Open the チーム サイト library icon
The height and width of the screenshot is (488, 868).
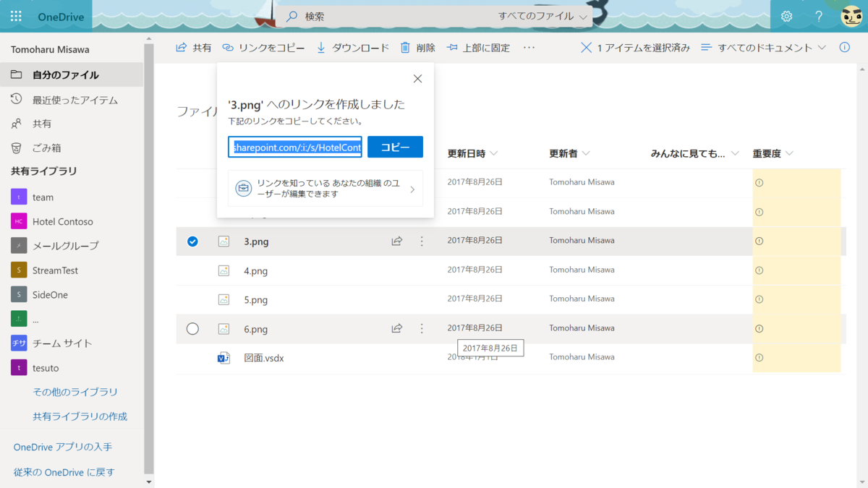click(19, 343)
